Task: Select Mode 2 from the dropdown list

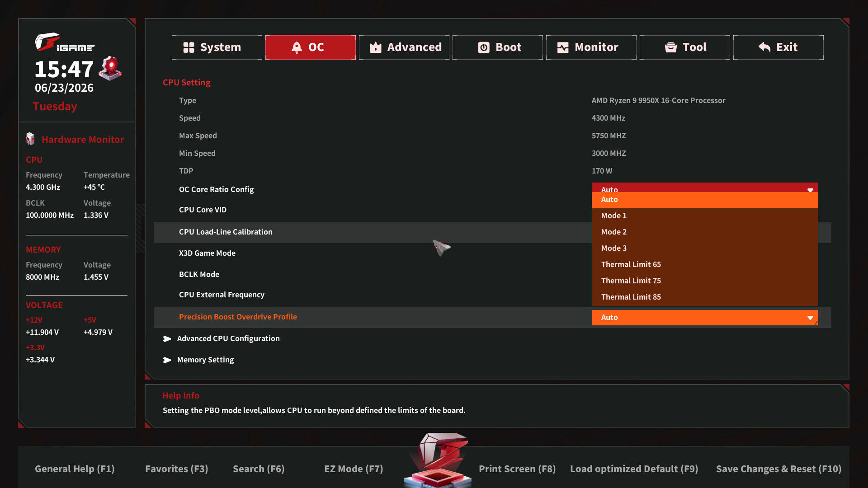Action: 705,232
